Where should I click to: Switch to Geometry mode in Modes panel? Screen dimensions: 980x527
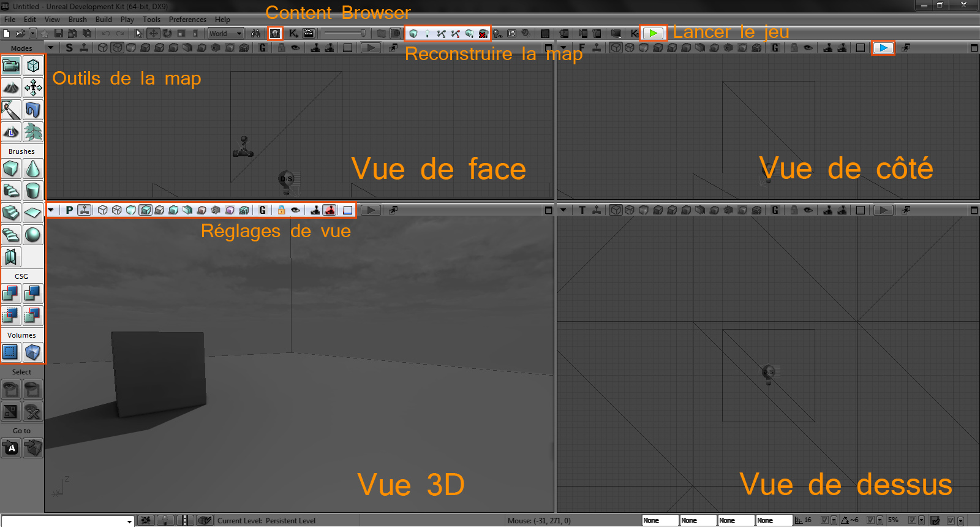33,66
